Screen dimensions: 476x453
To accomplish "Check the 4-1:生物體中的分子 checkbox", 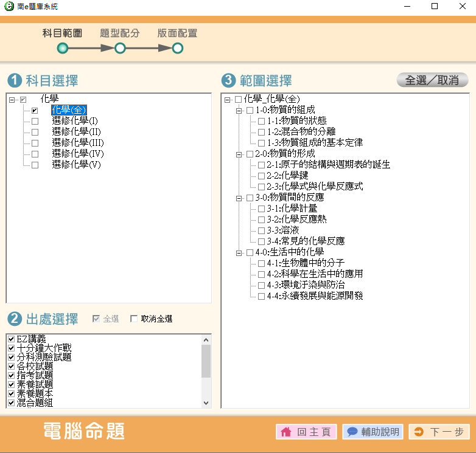I will 261,263.
